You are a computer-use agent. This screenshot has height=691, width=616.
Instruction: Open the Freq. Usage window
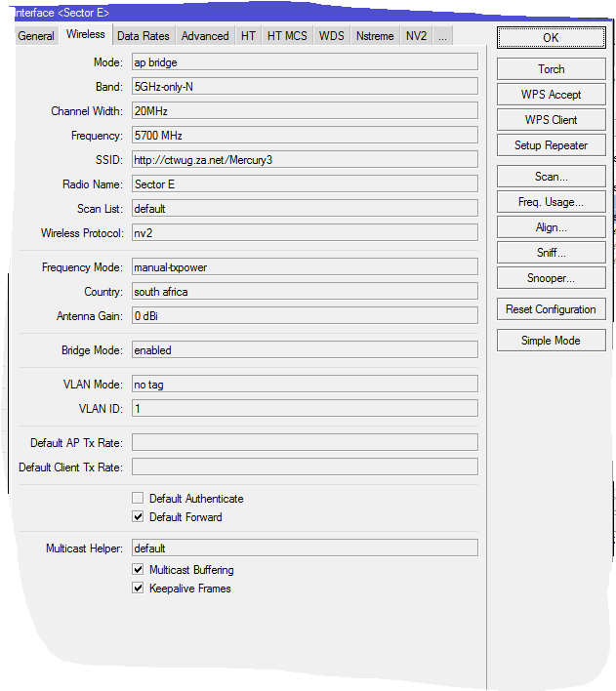551,202
